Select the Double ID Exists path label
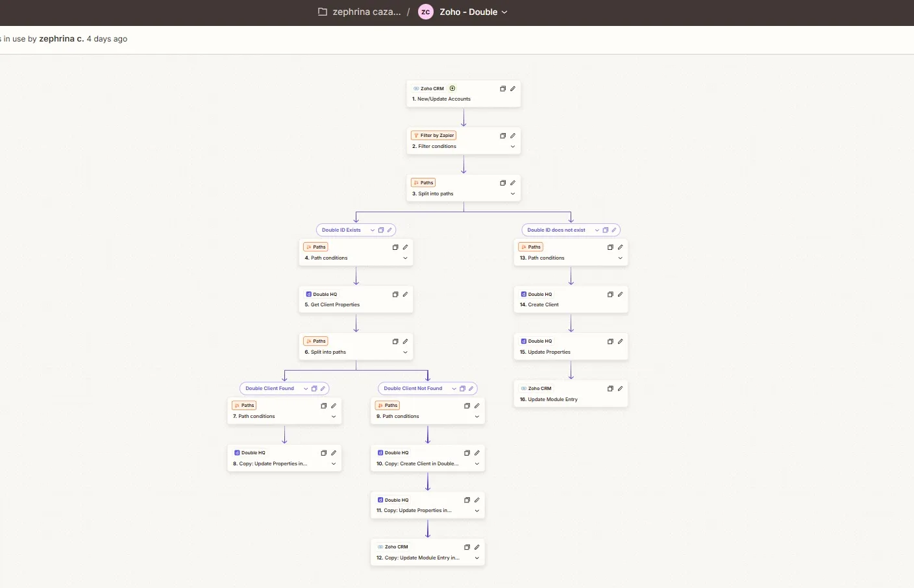Image resolution: width=914 pixels, height=588 pixels. point(341,230)
